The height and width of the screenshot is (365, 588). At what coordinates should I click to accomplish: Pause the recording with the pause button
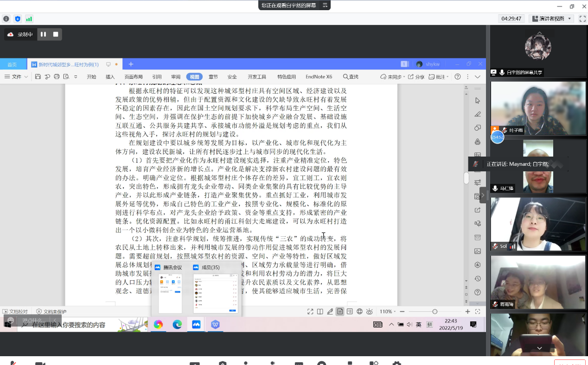(x=43, y=34)
